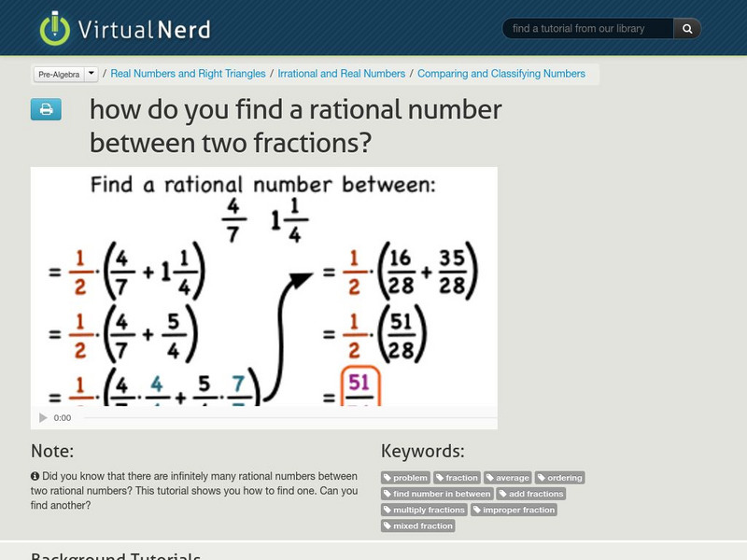
Task: Click the tag icon on the ordering keyword
Action: [x=543, y=476]
